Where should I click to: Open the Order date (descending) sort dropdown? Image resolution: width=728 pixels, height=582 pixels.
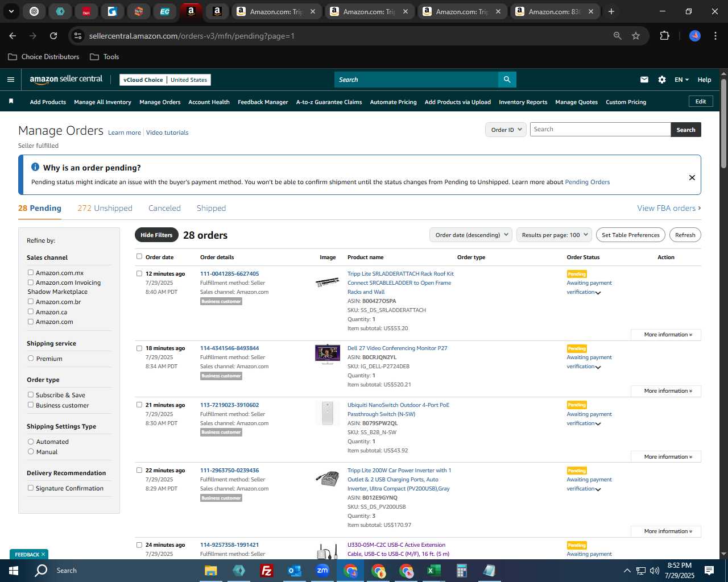coord(471,235)
